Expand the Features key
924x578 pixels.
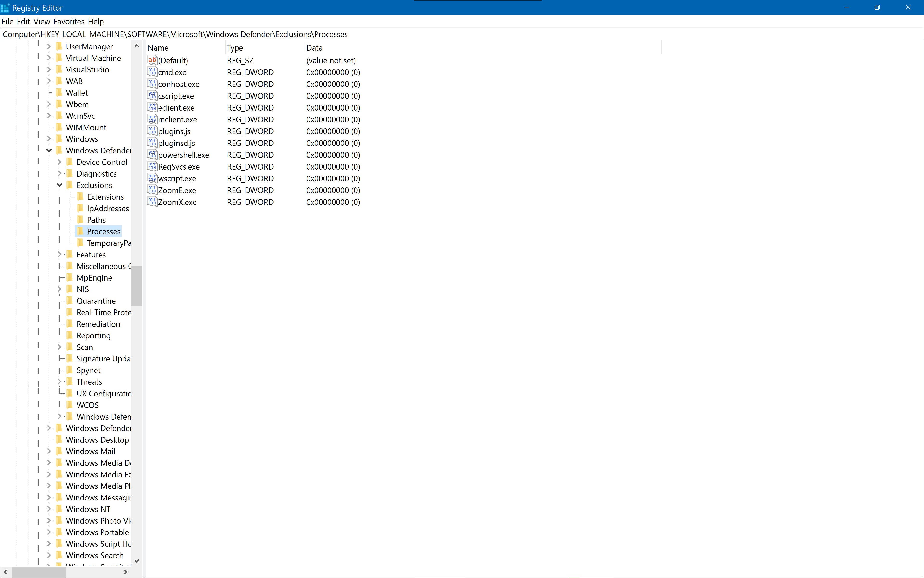(60, 255)
